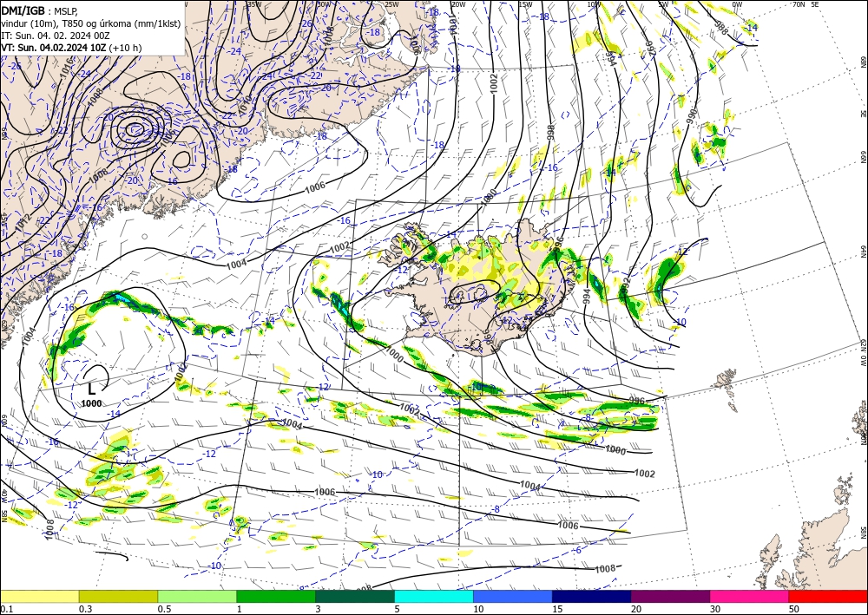Select the green 1 mm legend swatch

[276, 596]
